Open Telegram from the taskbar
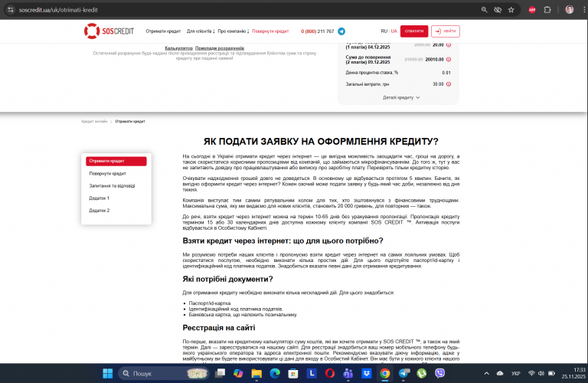Image resolution: width=588 pixels, height=383 pixels. pos(403,373)
